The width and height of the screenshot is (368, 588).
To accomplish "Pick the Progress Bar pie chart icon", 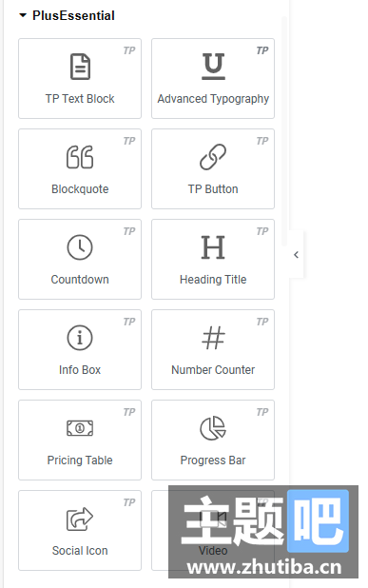I will 213,428.
